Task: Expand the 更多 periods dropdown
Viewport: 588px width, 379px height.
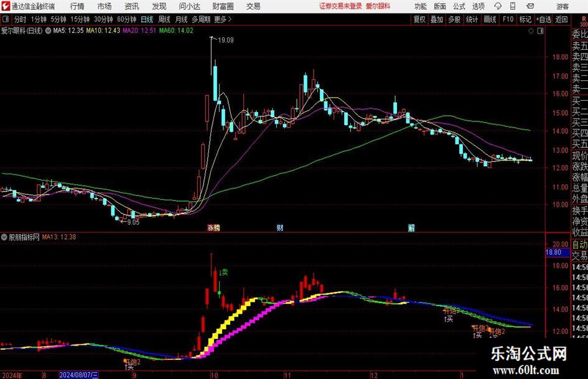Action: (223, 19)
